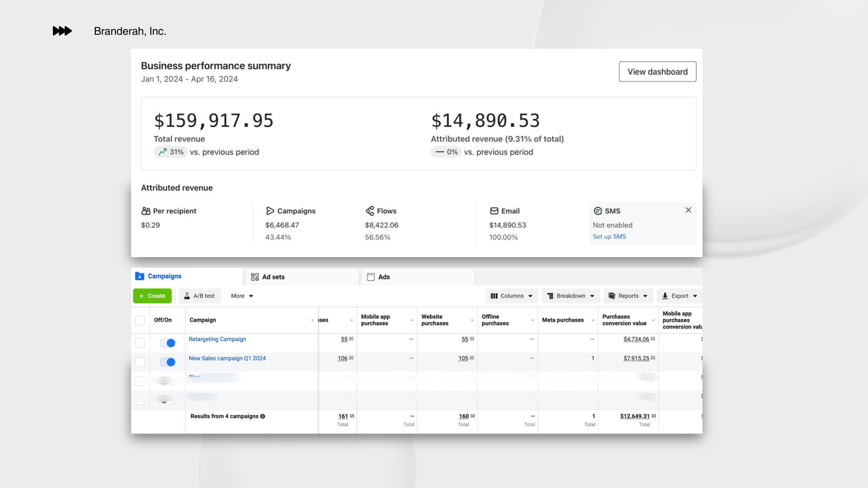Open the More dropdown menu
The image size is (868, 488).
(x=242, y=296)
